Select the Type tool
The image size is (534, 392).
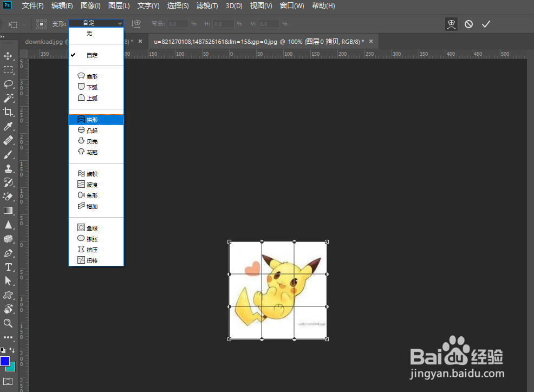8,267
